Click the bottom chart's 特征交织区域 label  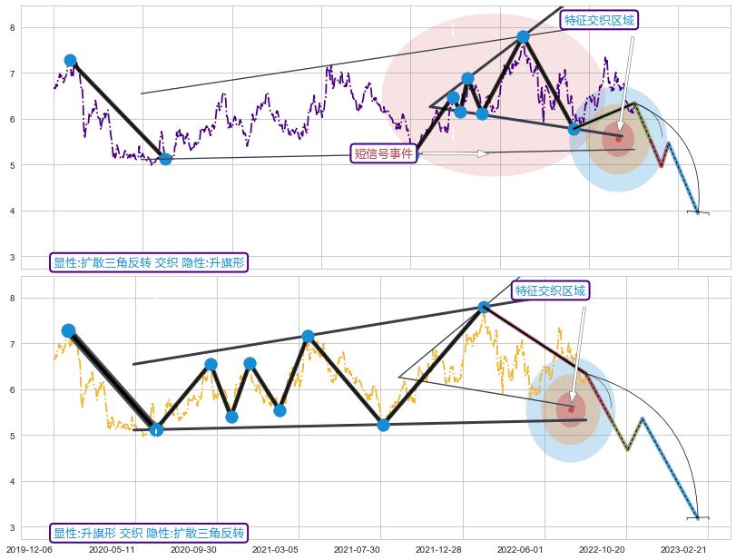coord(550,290)
